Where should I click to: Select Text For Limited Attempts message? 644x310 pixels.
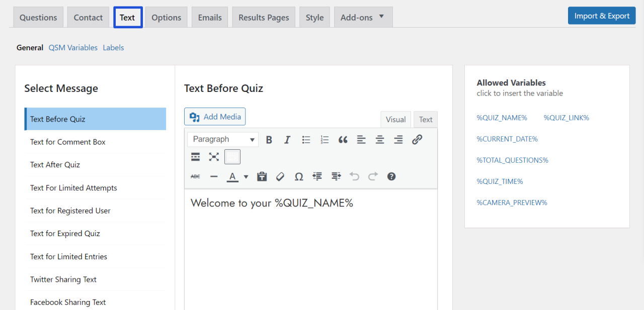point(95,188)
